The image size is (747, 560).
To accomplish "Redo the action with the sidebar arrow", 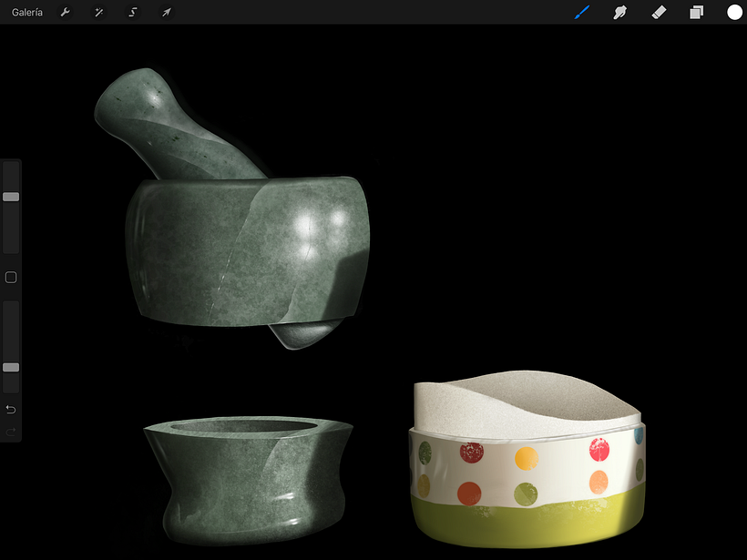I will pyautogui.click(x=11, y=432).
